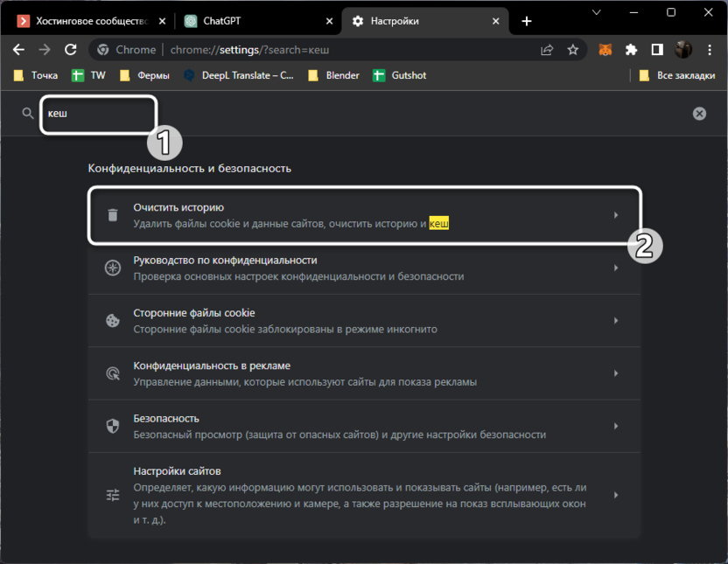This screenshot has height=564, width=728.
Task: Expand Руководство по конфиденциальности row arrow
Action: 616,268
